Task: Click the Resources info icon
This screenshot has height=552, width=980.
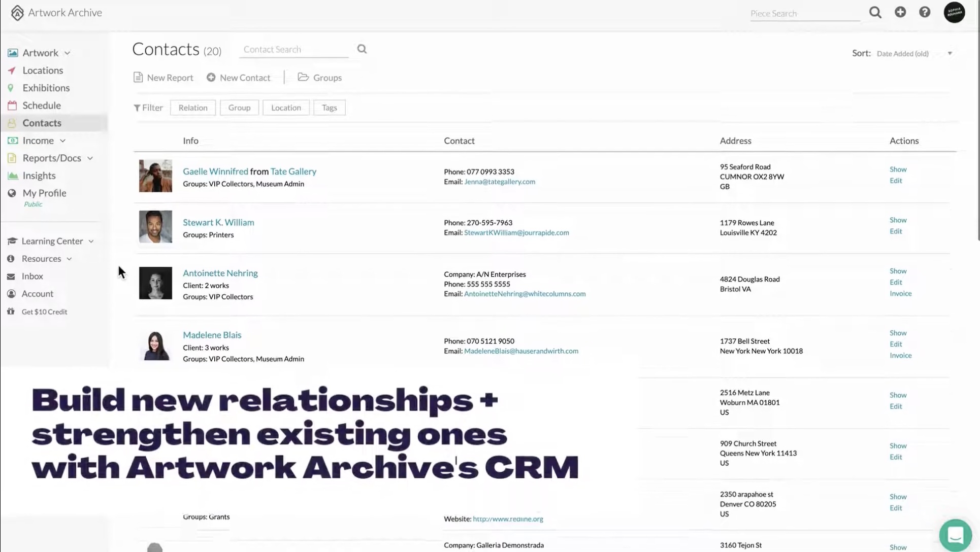Action: click(x=11, y=259)
